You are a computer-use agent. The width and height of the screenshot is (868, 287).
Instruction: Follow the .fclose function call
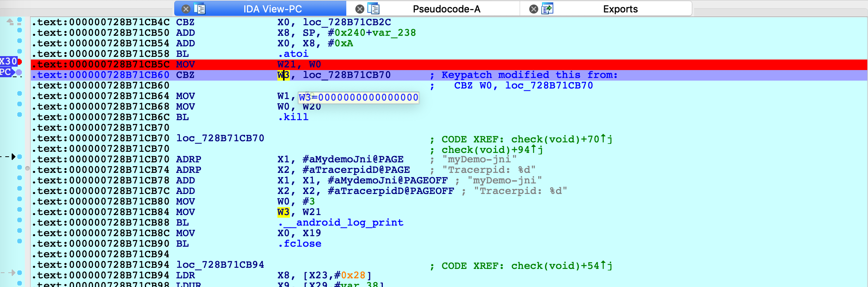click(x=299, y=244)
